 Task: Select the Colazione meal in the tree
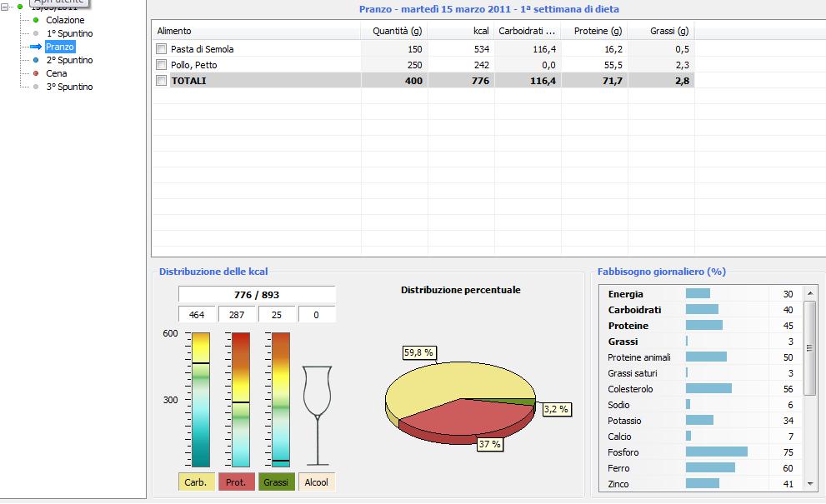click(65, 20)
